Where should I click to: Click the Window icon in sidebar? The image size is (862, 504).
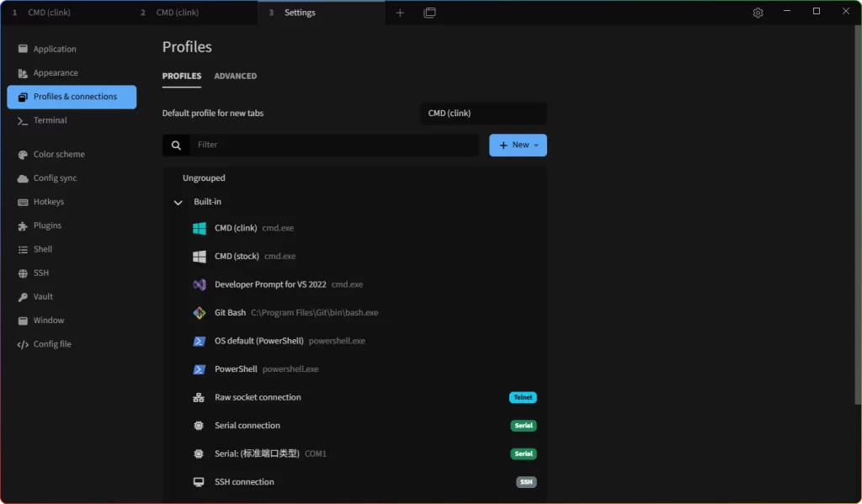(x=23, y=321)
